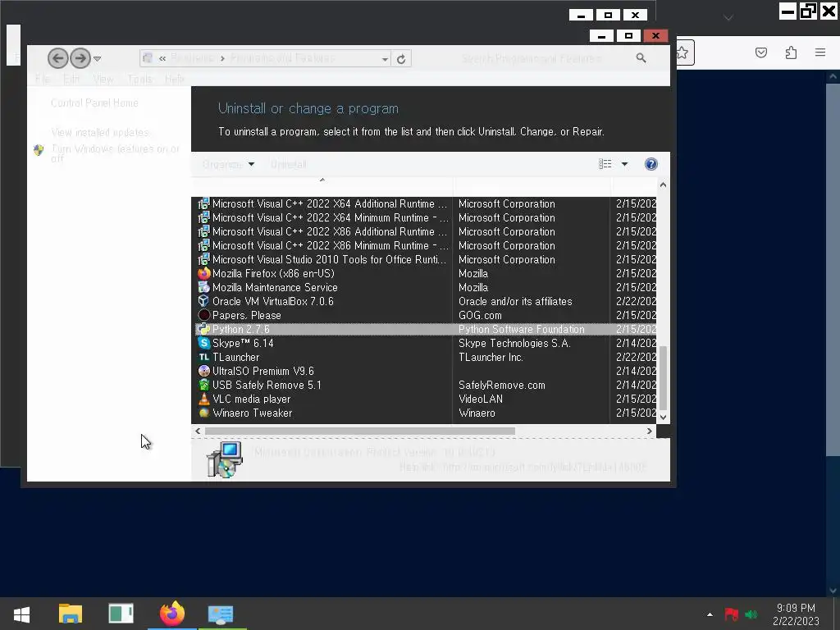Viewport: 840px width, 630px height.
Task: Select Microsoft Visual C++ 2022 X64 Additional Runtime
Action: [426, 203]
